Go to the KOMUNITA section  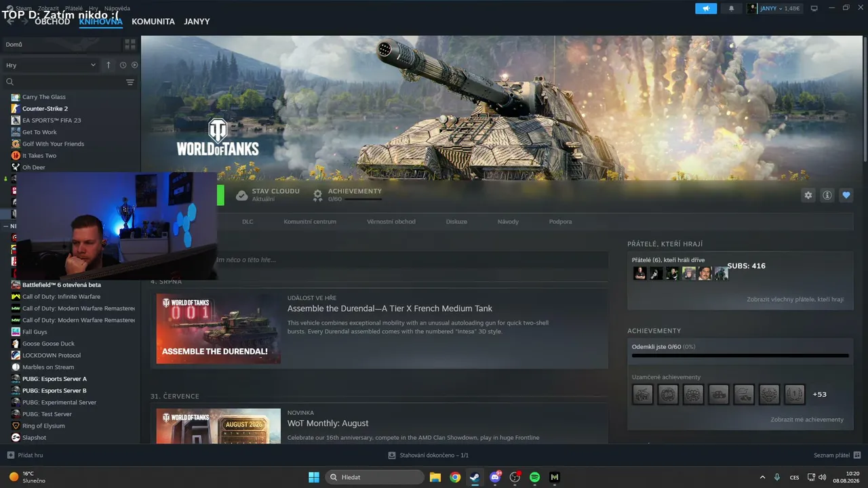click(153, 22)
